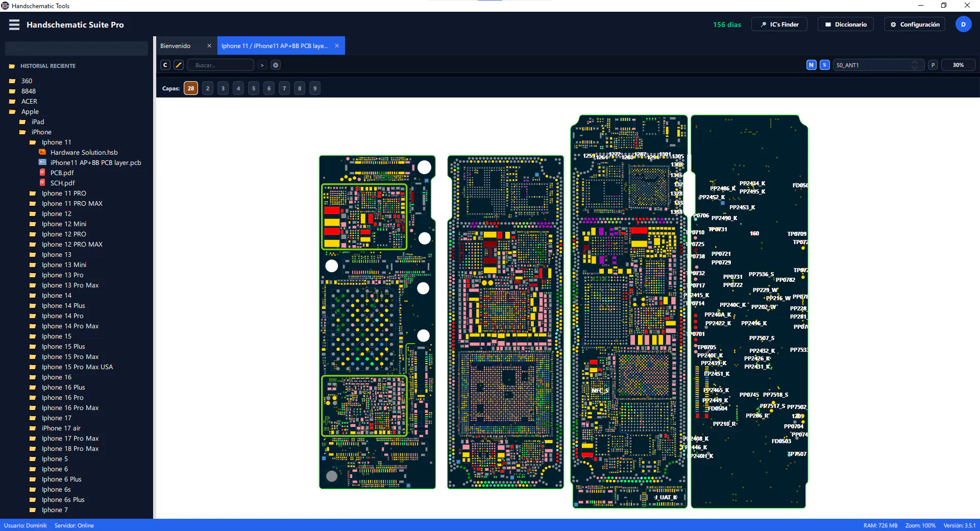Click the P button next to the net selector
This screenshot has height=531, width=980.
point(933,65)
